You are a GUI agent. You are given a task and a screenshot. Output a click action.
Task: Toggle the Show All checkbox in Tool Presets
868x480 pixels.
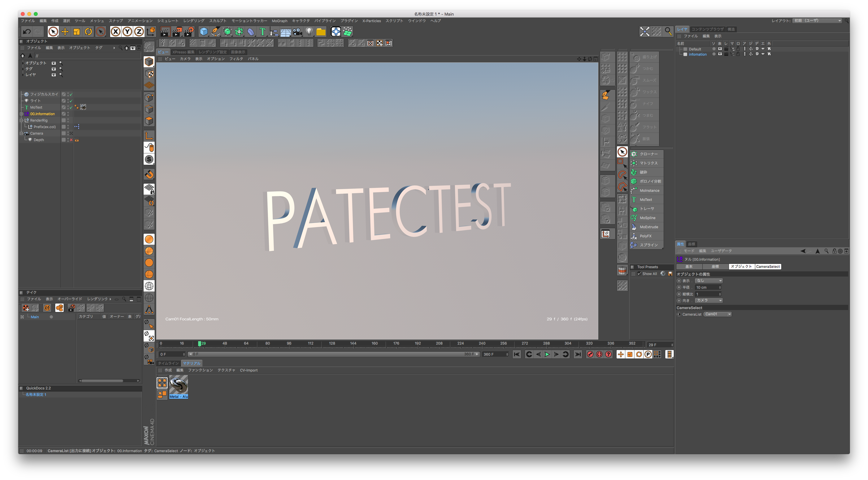point(639,274)
